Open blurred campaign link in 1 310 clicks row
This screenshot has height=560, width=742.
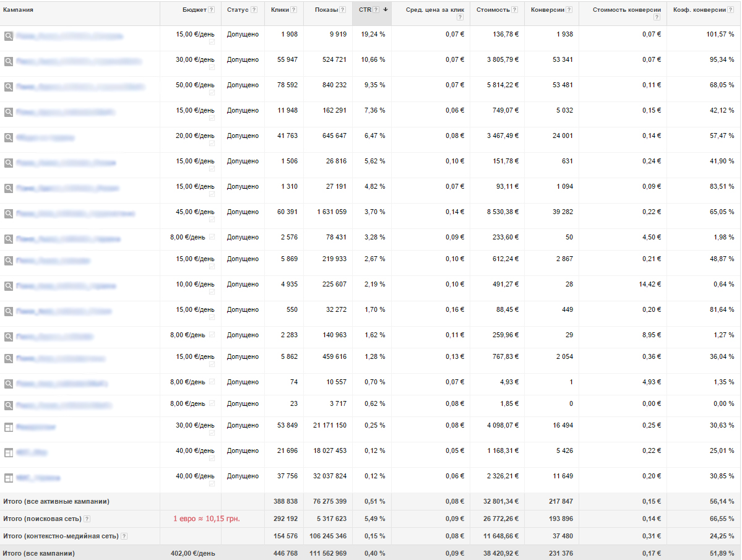point(67,188)
